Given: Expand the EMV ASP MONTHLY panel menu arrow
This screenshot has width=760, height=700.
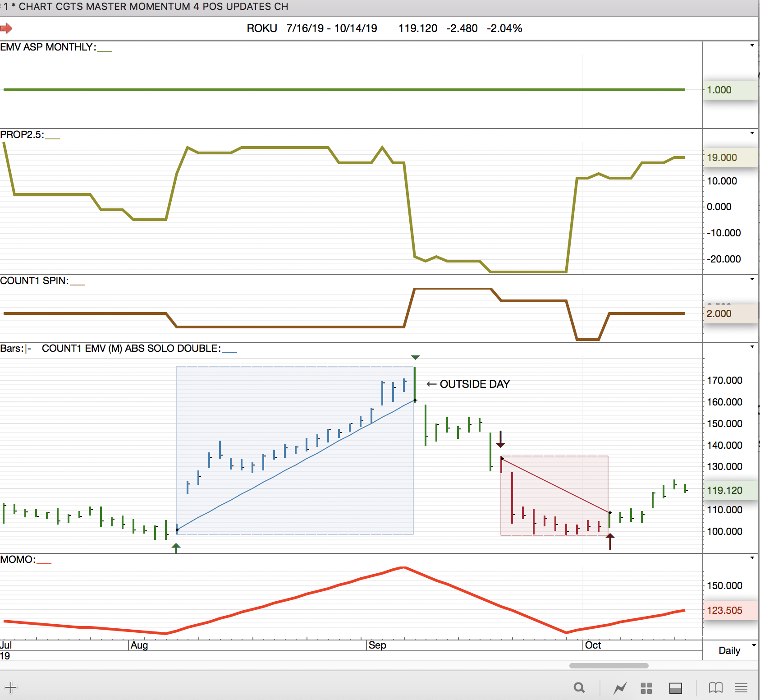Looking at the screenshot, I should point(752,46).
